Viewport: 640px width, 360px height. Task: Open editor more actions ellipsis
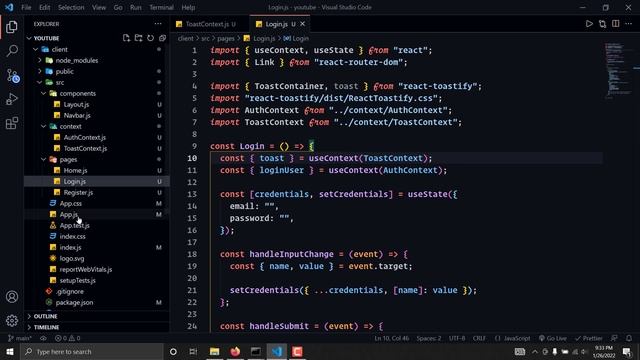click(x=629, y=24)
